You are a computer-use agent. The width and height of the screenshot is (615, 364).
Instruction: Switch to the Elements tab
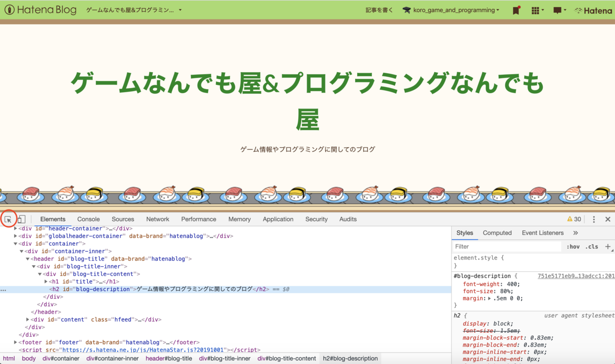click(53, 219)
